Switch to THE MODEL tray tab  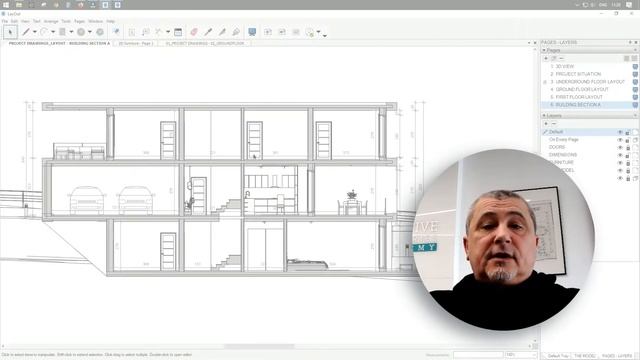pos(584,356)
